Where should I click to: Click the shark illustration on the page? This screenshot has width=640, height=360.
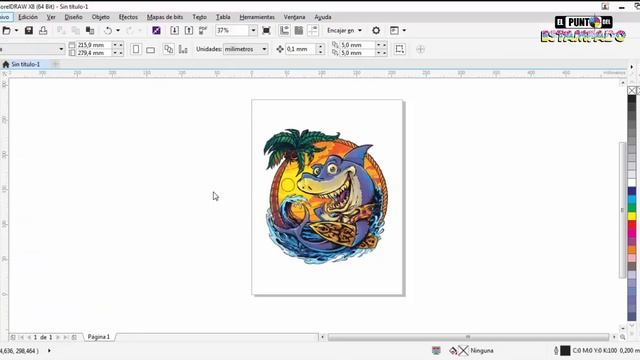click(326, 196)
